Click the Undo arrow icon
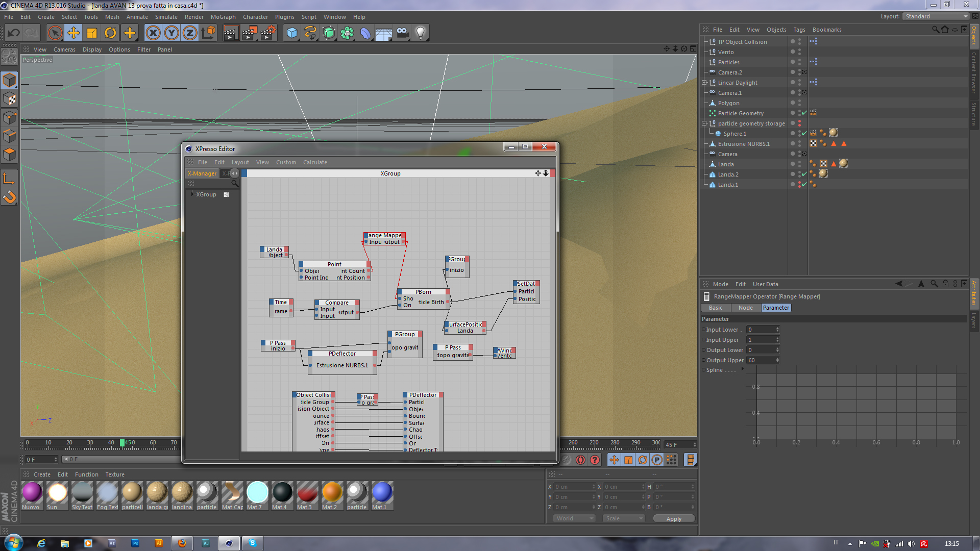980x551 pixels. click(x=14, y=33)
